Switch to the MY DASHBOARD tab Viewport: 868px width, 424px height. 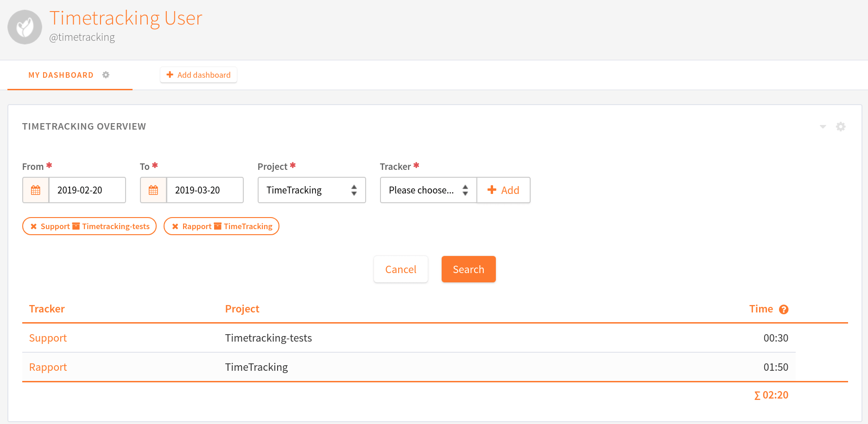tap(61, 75)
